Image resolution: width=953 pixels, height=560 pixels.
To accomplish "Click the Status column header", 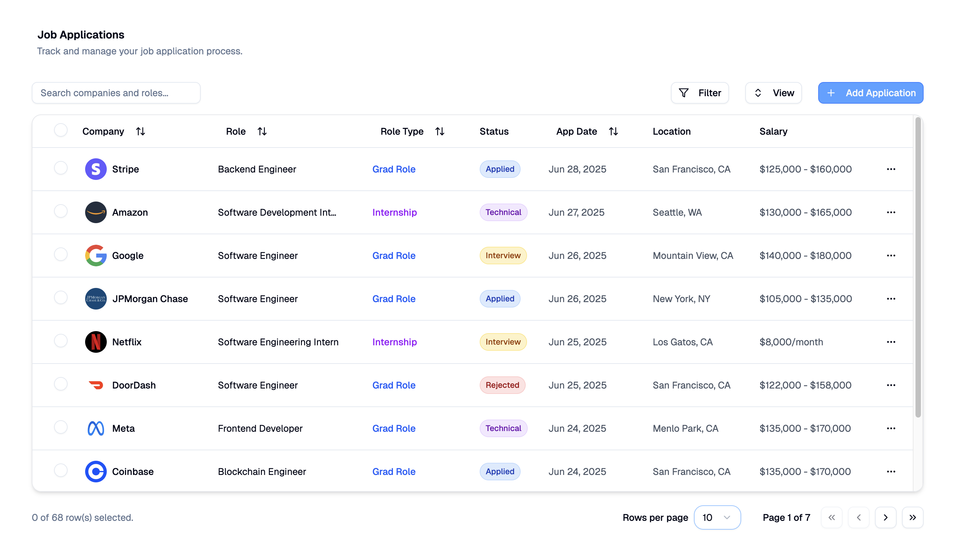I will coord(494,132).
